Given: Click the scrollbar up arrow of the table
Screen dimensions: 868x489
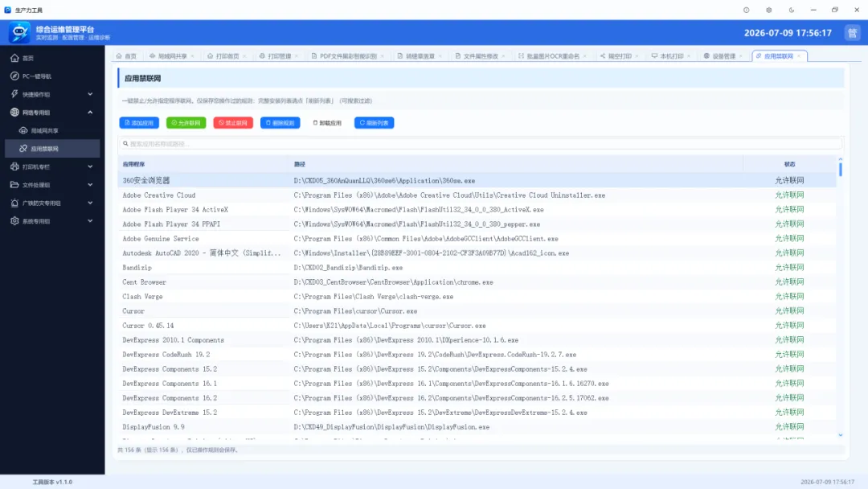Looking at the screenshot, I should pos(841,159).
